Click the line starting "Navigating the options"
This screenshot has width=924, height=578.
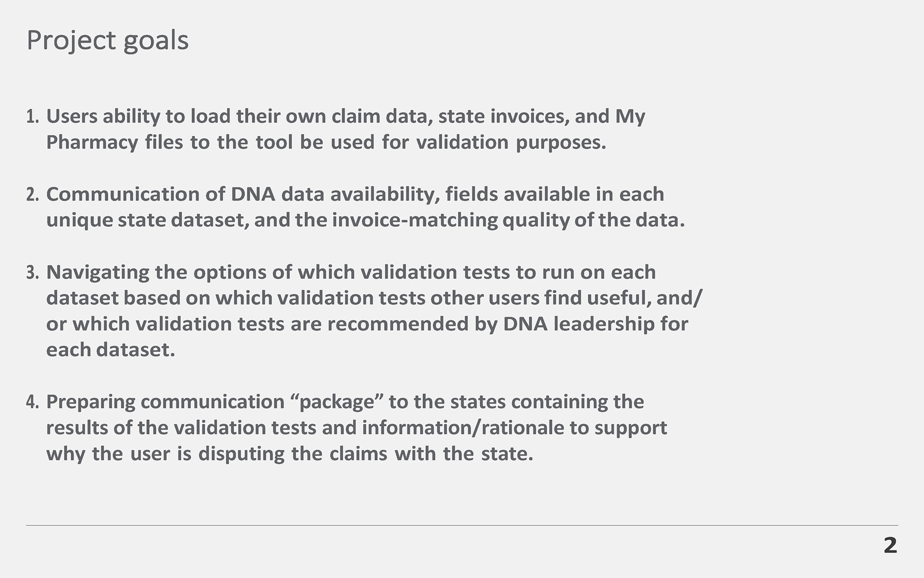coord(351,273)
